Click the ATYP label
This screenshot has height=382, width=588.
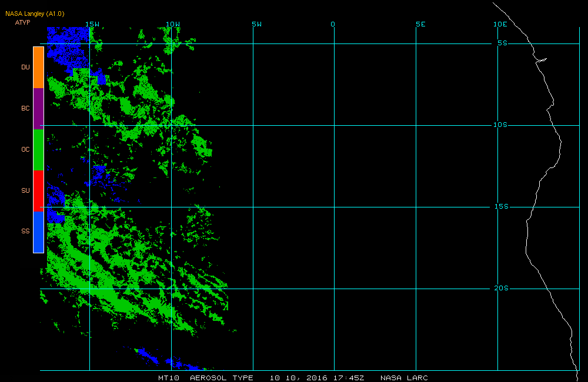22,22
